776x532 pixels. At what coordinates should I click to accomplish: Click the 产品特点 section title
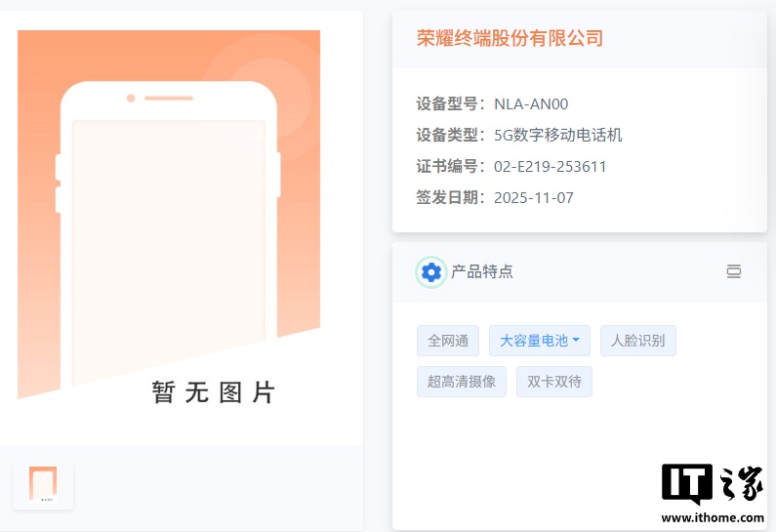click(x=482, y=272)
